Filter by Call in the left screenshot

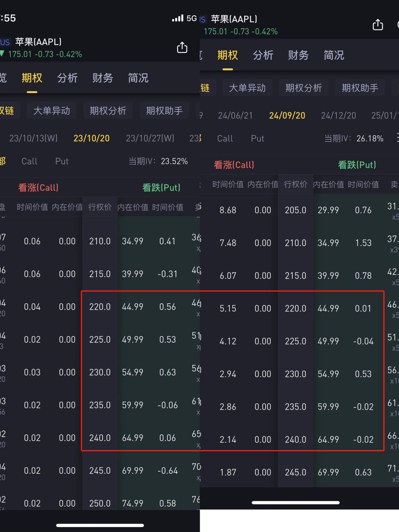[x=29, y=161]
